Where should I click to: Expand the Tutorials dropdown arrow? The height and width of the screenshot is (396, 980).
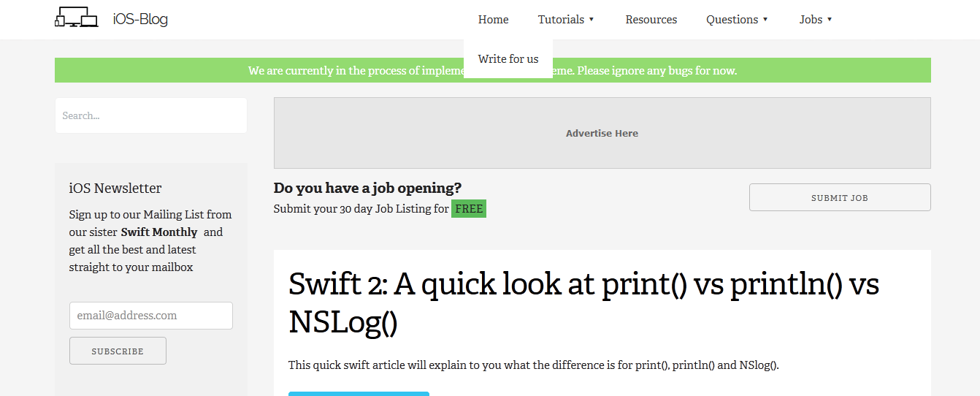(592, 20)
